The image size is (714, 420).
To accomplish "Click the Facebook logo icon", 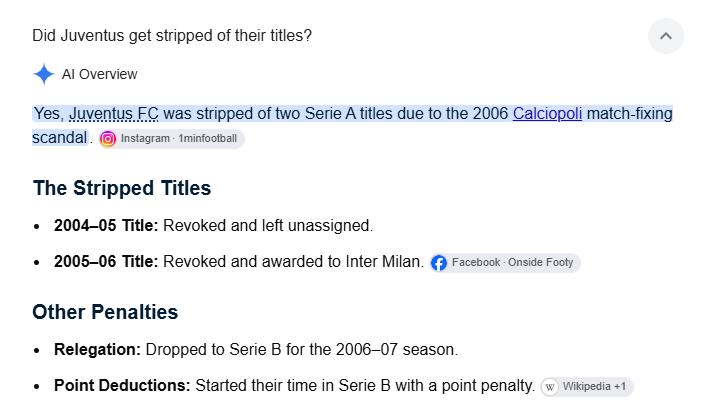I will point(439,263).
